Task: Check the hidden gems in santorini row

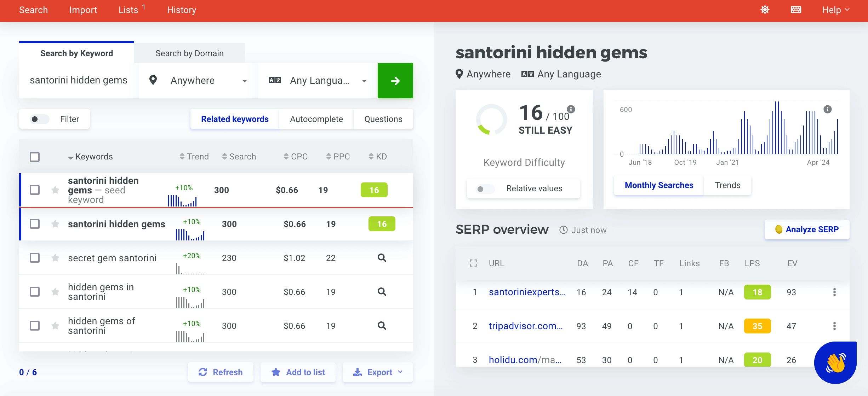Action: pos(35,292)
